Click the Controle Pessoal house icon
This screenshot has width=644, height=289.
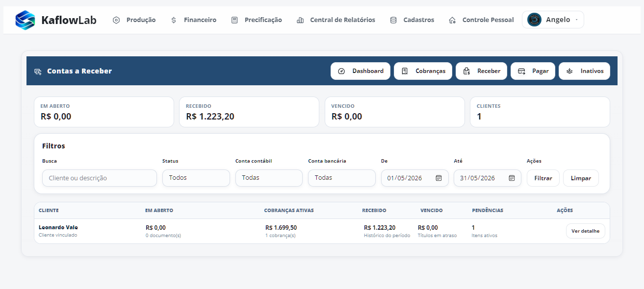pyautogui.click(x=452, y=20)
